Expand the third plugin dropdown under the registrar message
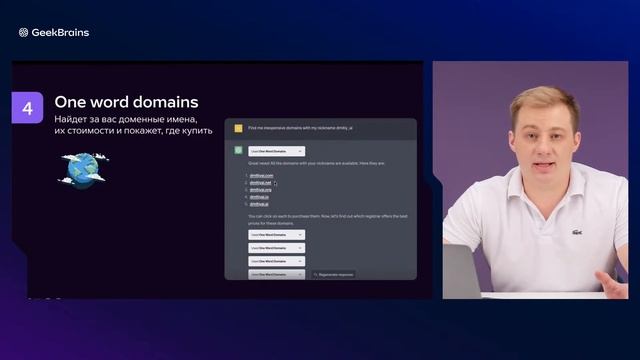The image size is (640, 360). [x=276, y=261]
